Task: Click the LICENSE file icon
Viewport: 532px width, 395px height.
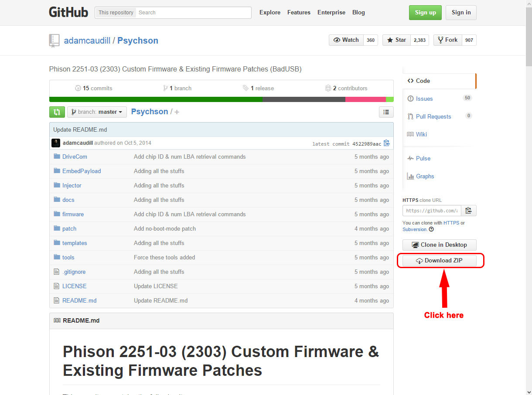Action: pos(56,286)
